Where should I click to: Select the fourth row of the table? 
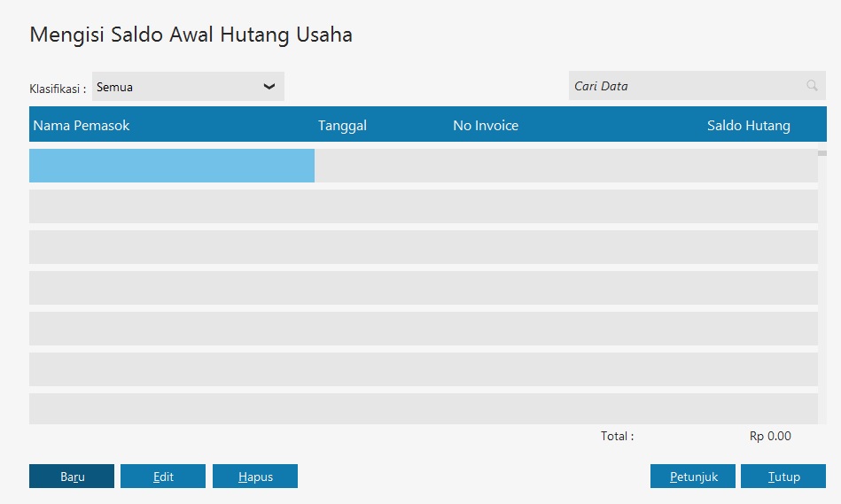point(423,288)
